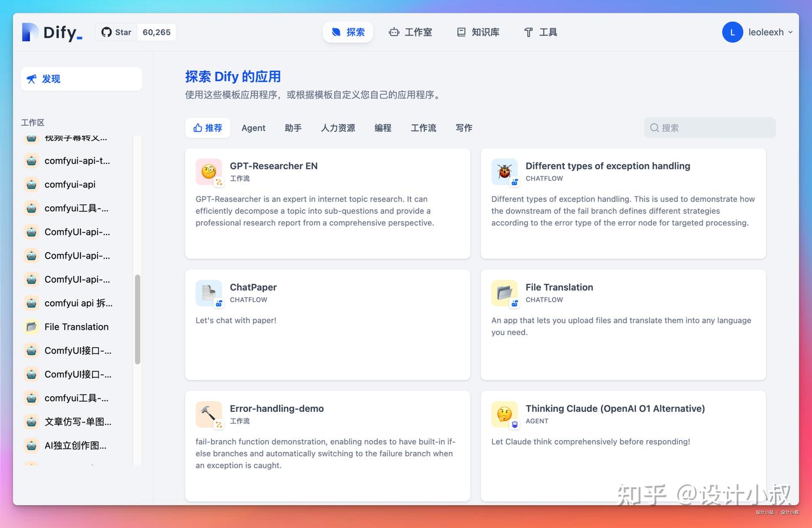Click the GitHub icon next to Star
812x528 pixels.
(107, 32)
